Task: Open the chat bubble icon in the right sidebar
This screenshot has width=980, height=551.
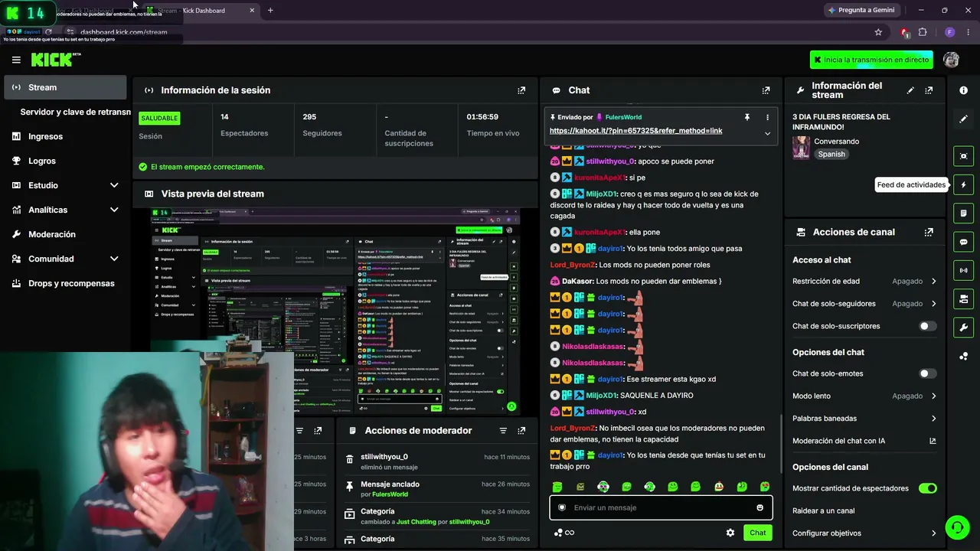Action: point(963,242)
